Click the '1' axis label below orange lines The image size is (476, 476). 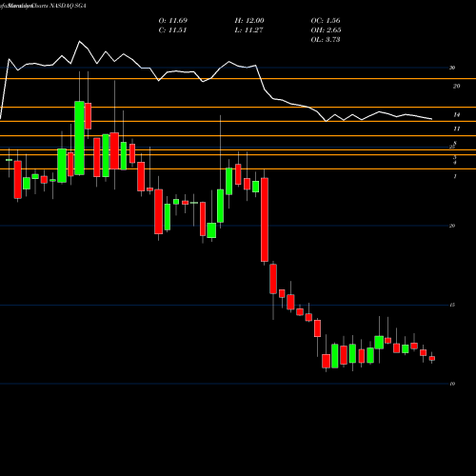(455, 176)
